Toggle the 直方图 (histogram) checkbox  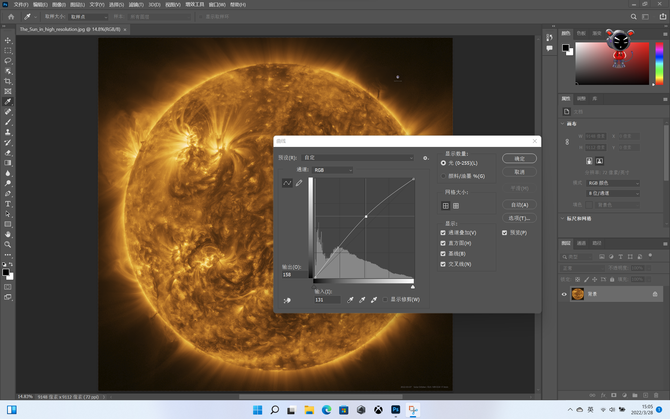[x=444, y=243]
